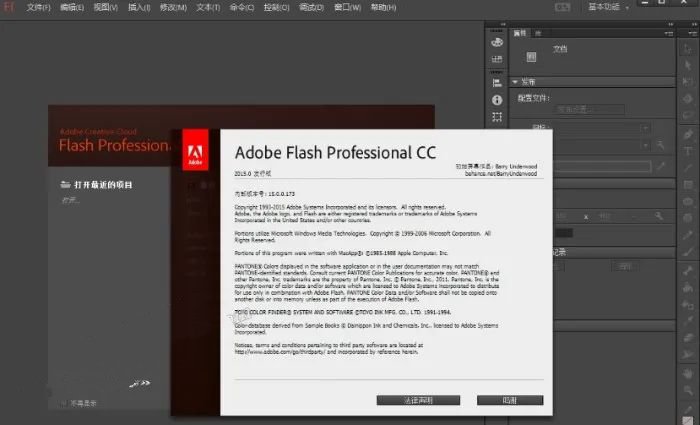Open the 文本(T) menu
Screen dimensions: 700x425
click(x=208, y=8)
